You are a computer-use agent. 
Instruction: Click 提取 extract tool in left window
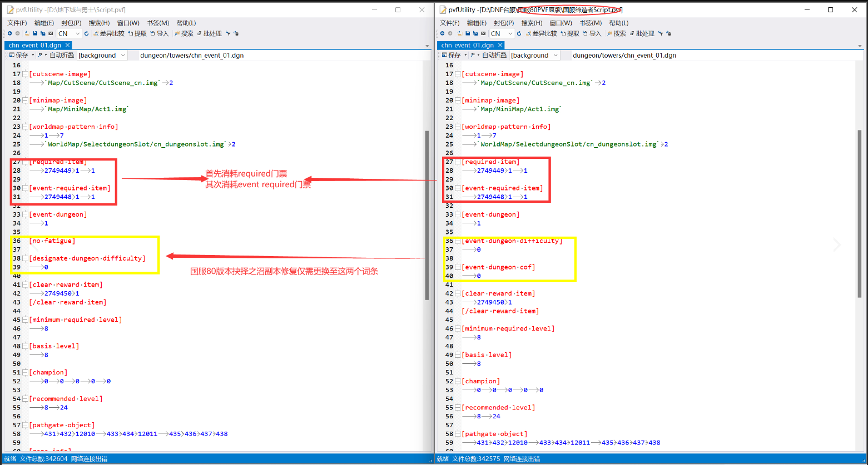[x=137, y=33]
